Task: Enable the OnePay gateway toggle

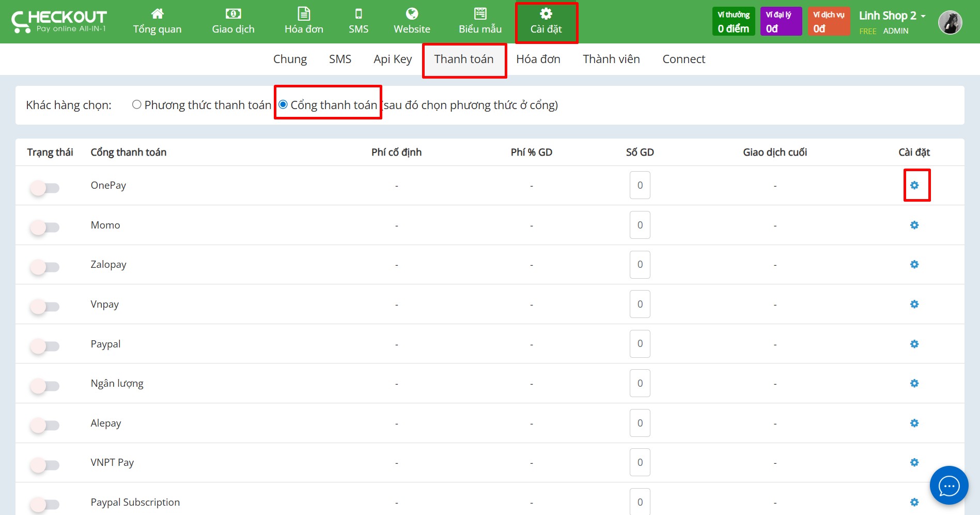Action: click(44, 188)
